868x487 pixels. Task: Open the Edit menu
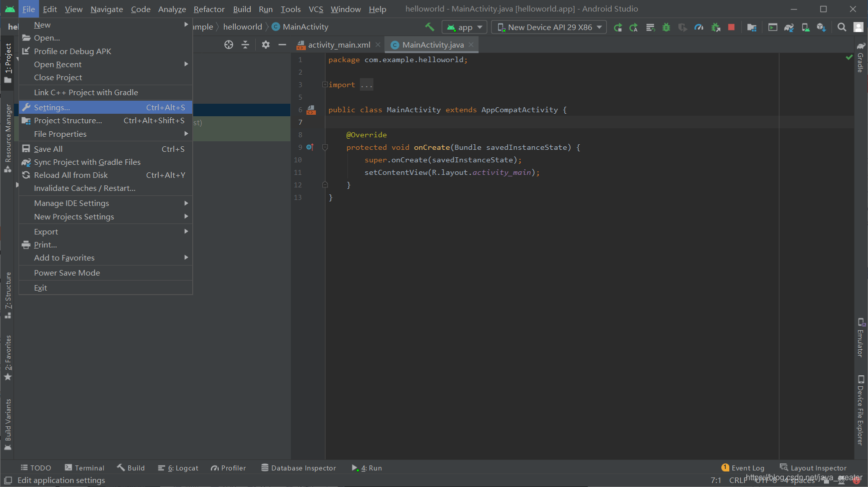[50, 9]
